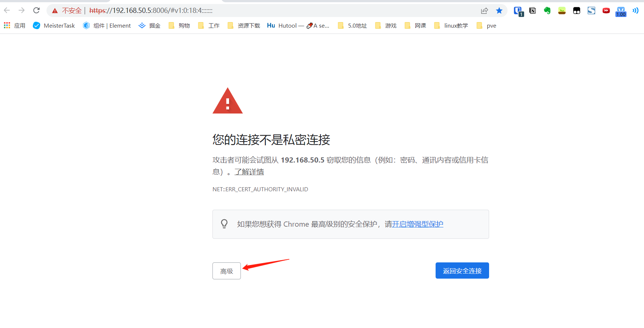Click the 返回安全连接 button
The height and width of the screenshot is (328, 644).
click(x=462, y=271)
